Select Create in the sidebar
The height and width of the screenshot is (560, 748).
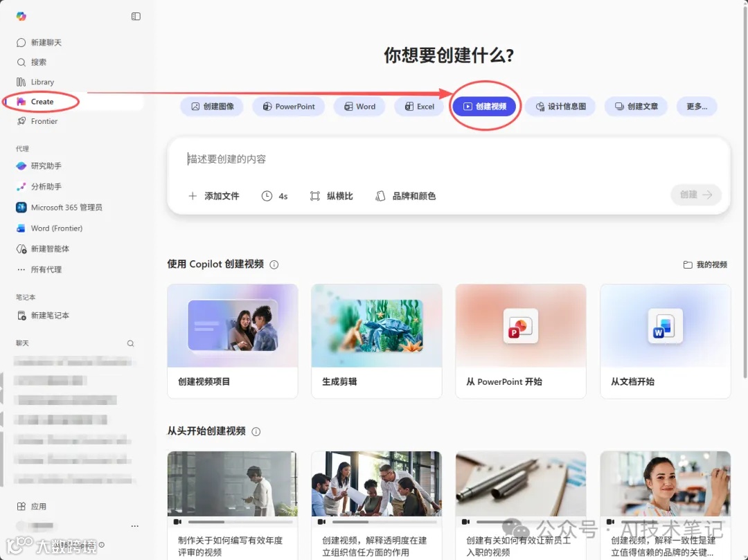click(74, 102)
